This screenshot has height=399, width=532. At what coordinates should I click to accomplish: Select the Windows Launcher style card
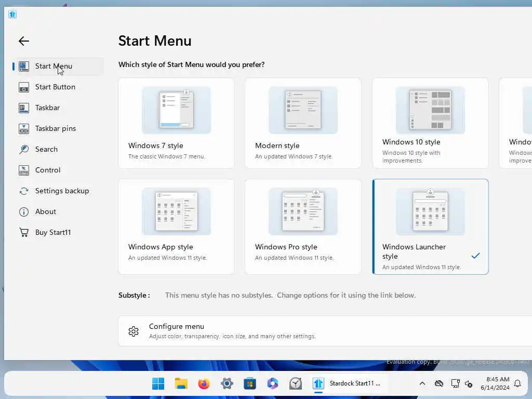pos(430,227)
